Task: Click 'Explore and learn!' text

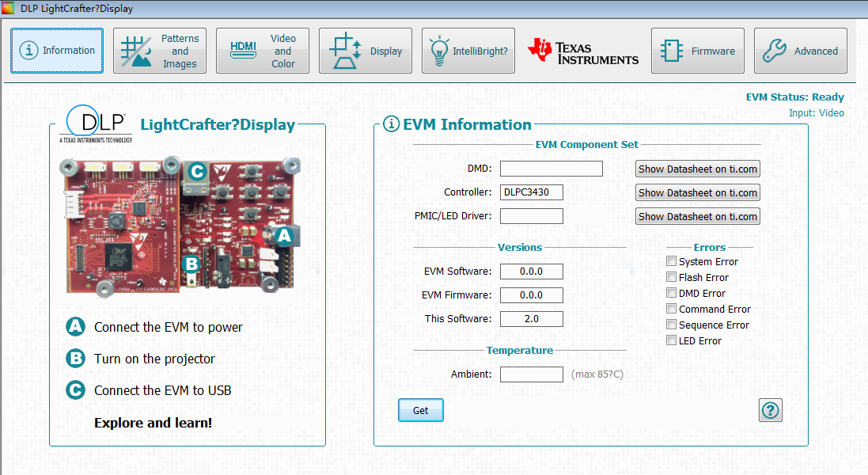Action: point(154,423)
